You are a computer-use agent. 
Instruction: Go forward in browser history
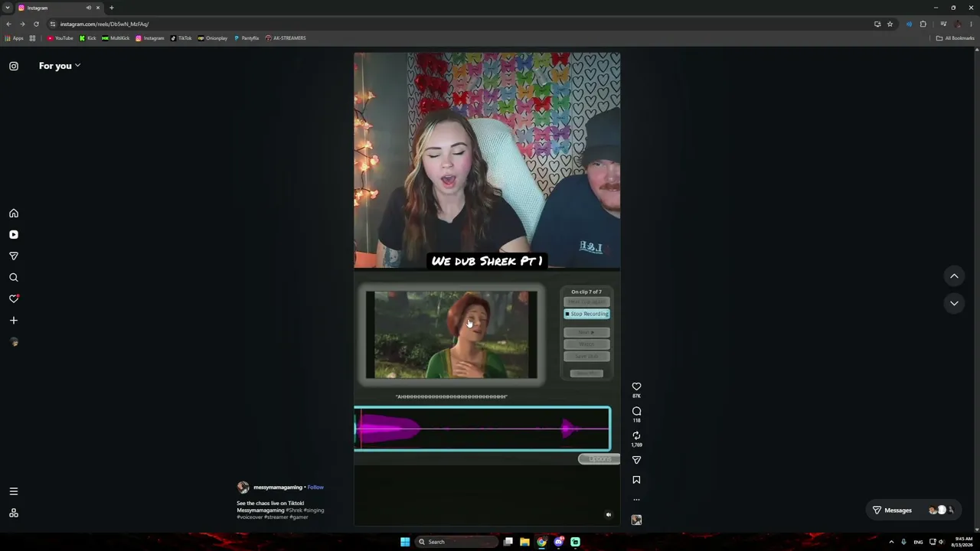22,24
